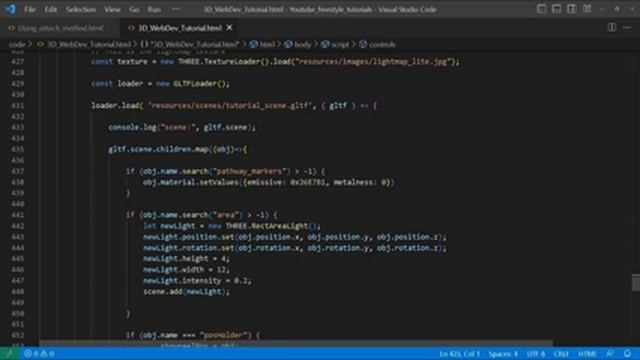Click the 'code' folder breadcrumb
This screenshot has height=360, width=640.
[17, 44]
